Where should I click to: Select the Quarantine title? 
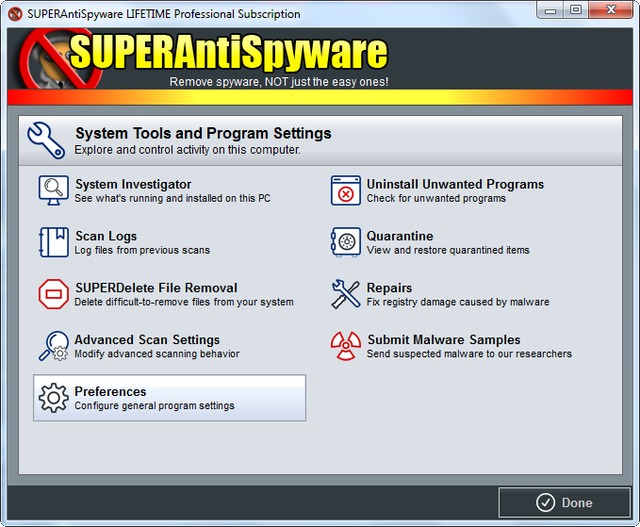pyautogui.click(x=400, y=236)
